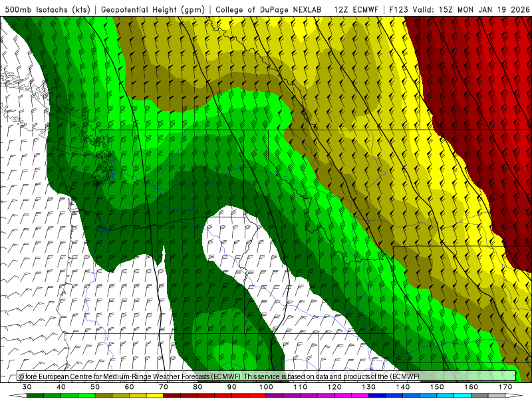The height and width of the screenshot is (399, 532).
Task: Click the darkest green swatch above label 30
Action: click(35, 396)
